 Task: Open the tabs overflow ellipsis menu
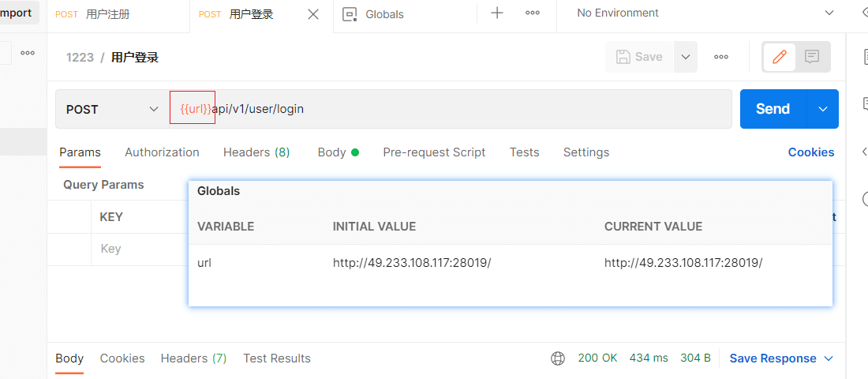pos(533,13)
